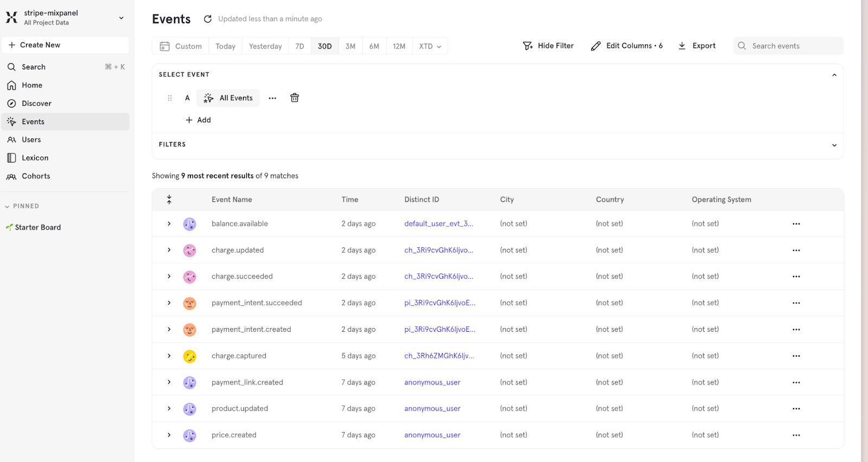Screen dimensions: 868x462
Task: Open Discover in sidebar
Action: (65, 104)
